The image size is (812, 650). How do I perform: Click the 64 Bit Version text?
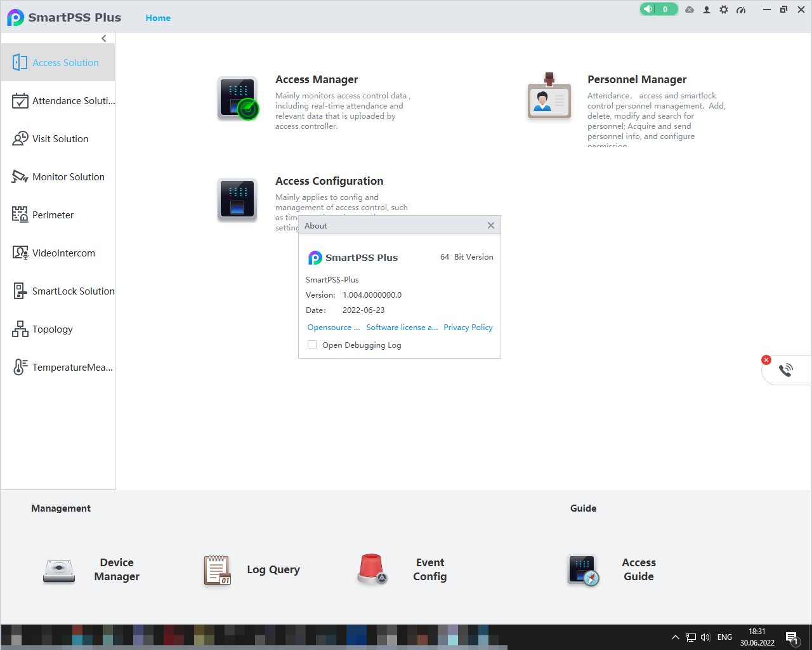click(467, 257)
